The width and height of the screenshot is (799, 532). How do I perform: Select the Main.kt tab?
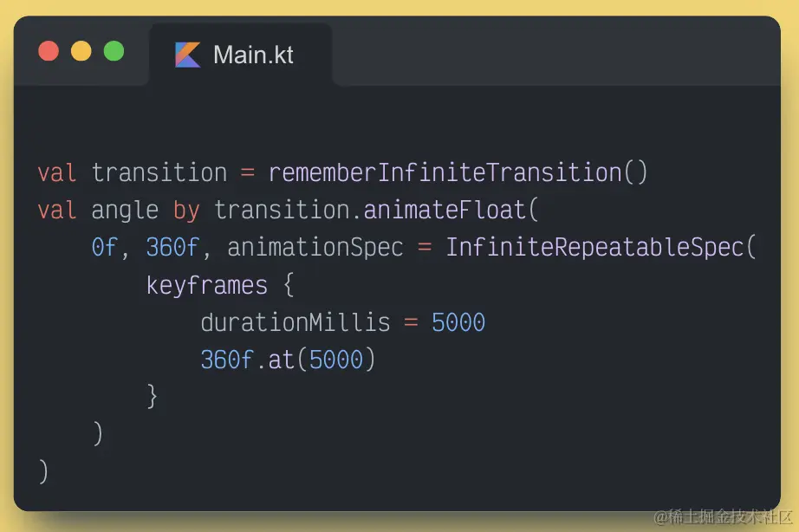(x=241, y=55)
